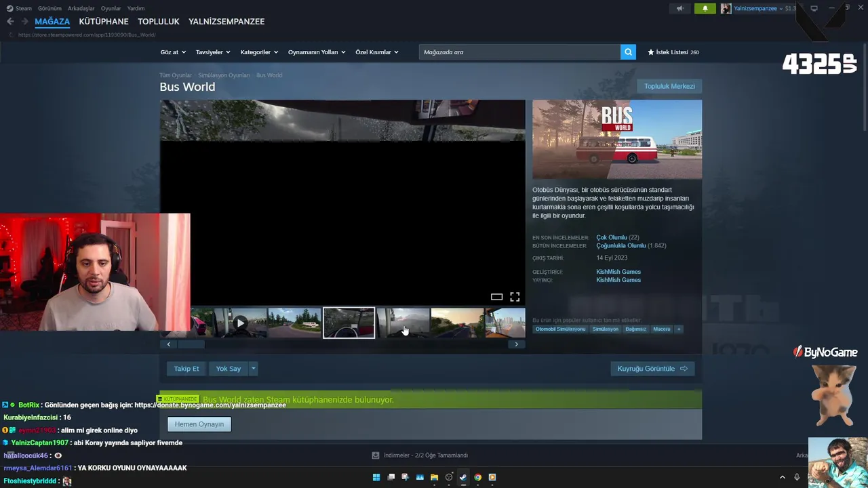Click the Takip Et button
The image size is (868, 488).
point(186,369)
